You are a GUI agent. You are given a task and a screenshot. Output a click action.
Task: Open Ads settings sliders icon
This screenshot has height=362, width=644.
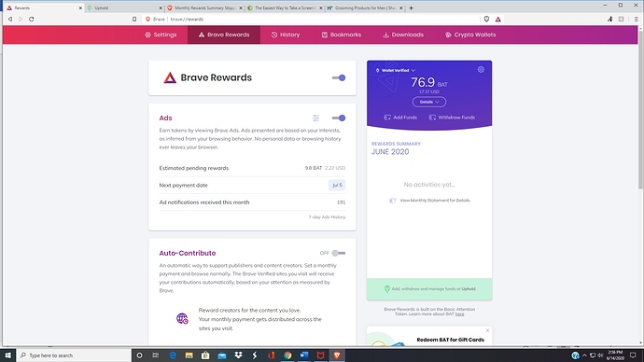click(315, 118)
